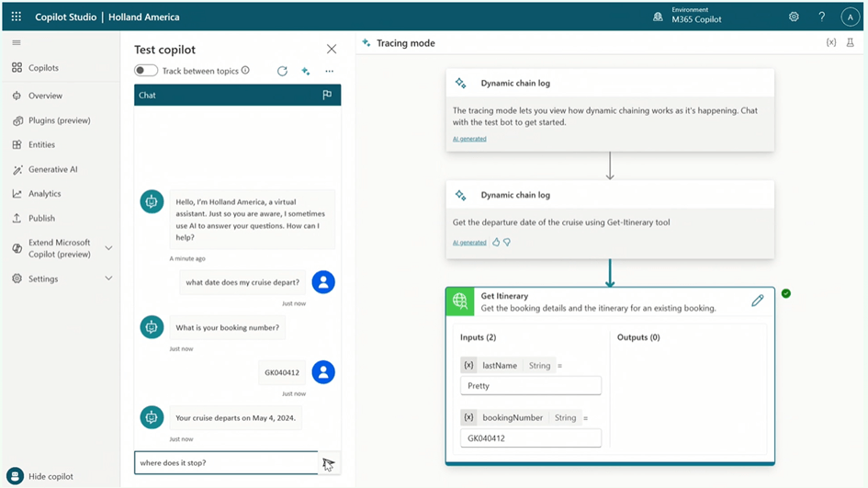Open the more options ellipsis in Test copilot
The image size is (868, 488).
pyautogui.click(x=329, y=71)
